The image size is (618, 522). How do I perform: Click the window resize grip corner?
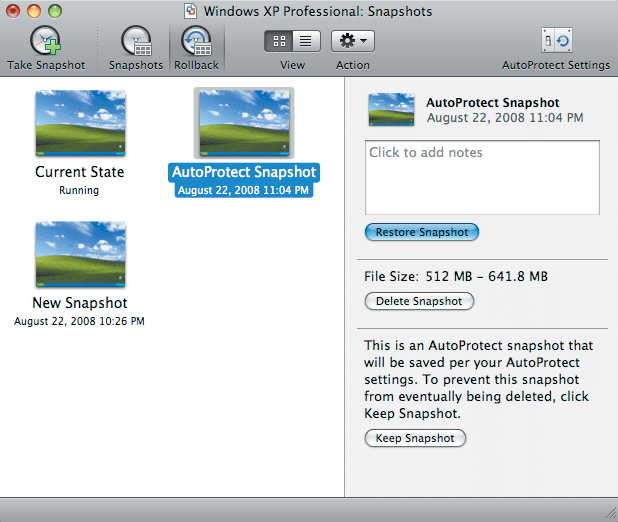(x=611, y=513)
